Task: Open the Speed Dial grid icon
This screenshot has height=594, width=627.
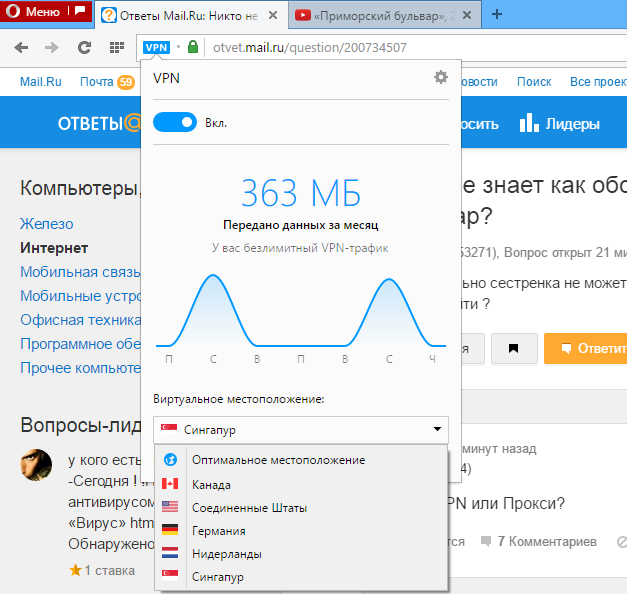Action: [117, 48]
